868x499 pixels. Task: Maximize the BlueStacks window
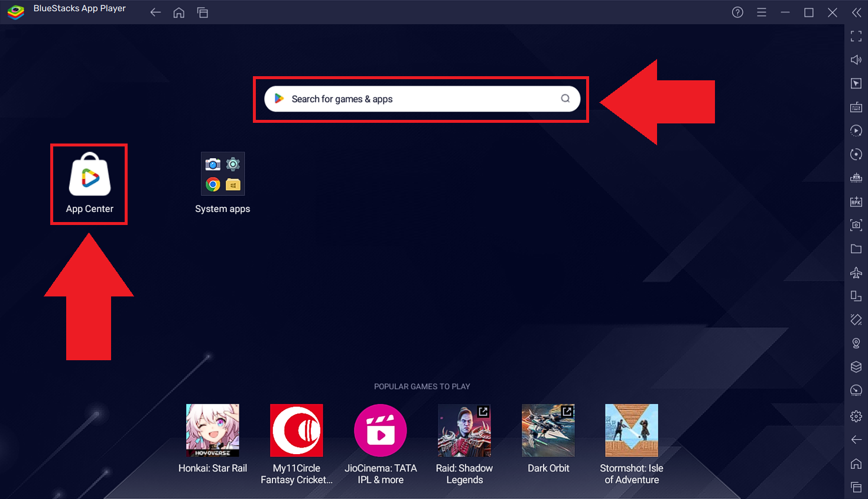(809, 12)
